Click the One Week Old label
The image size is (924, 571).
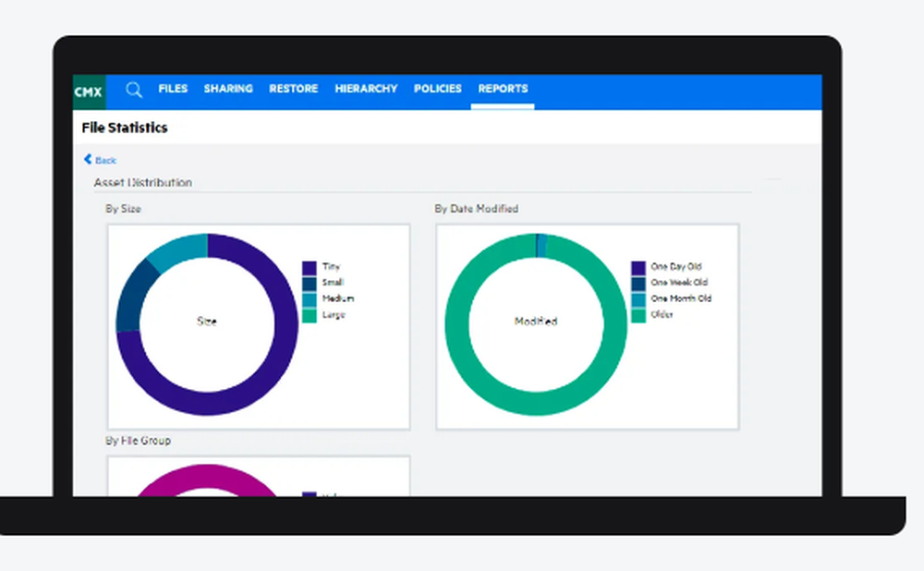point(679,282)
